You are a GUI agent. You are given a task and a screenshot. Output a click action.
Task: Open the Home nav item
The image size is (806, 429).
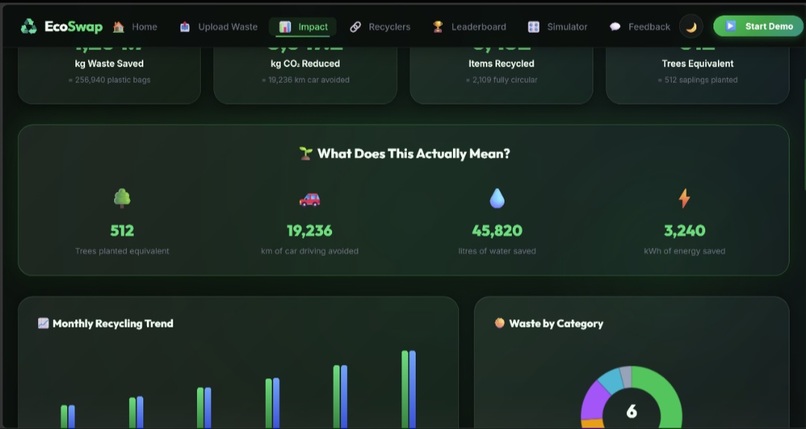pos(135,27)
